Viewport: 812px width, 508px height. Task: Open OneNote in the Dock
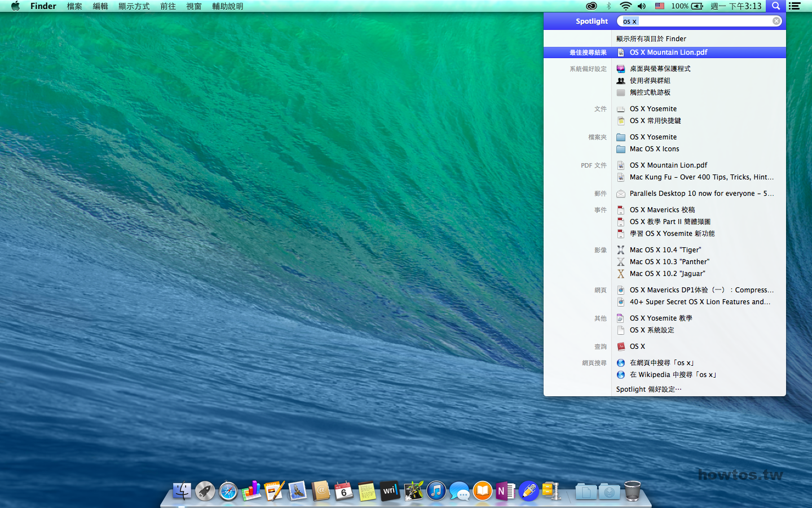[x=506, y=491]
